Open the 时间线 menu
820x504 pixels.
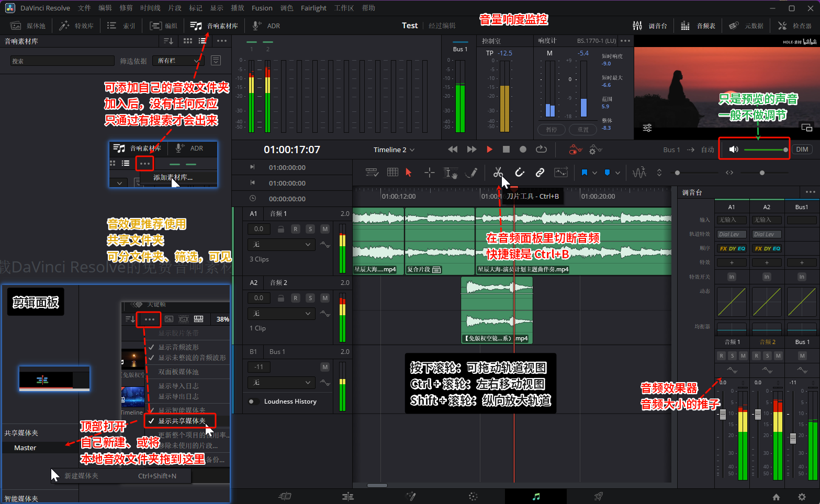click(151, 8)
